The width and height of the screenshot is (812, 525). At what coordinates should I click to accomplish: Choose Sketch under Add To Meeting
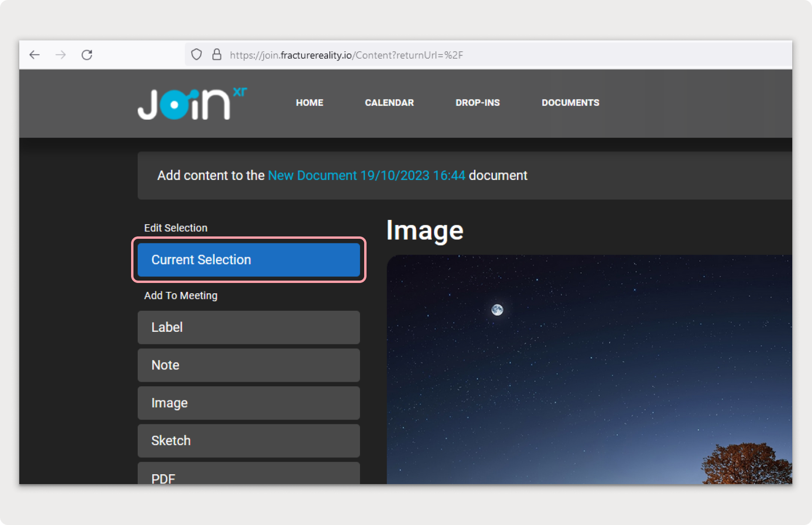tap(249, 441)
